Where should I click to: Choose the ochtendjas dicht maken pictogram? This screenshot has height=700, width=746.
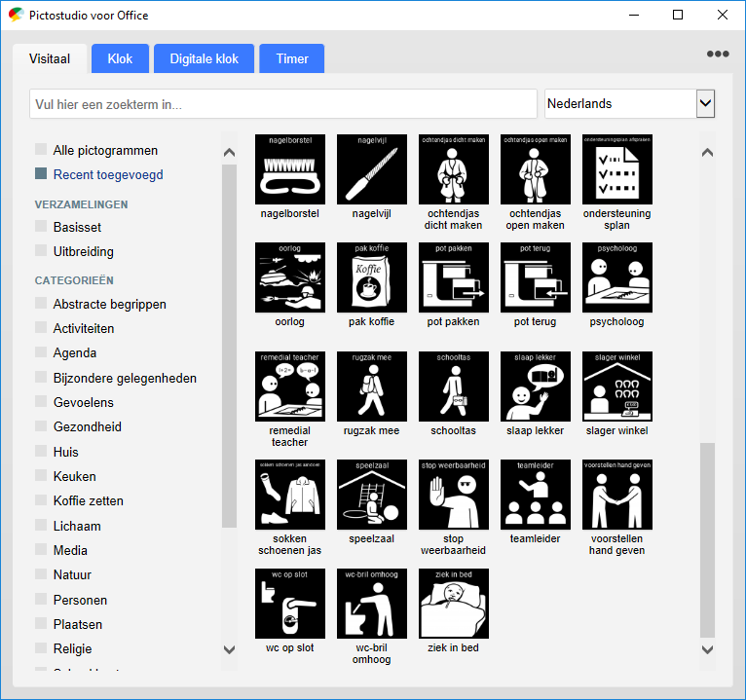point(454,169)
